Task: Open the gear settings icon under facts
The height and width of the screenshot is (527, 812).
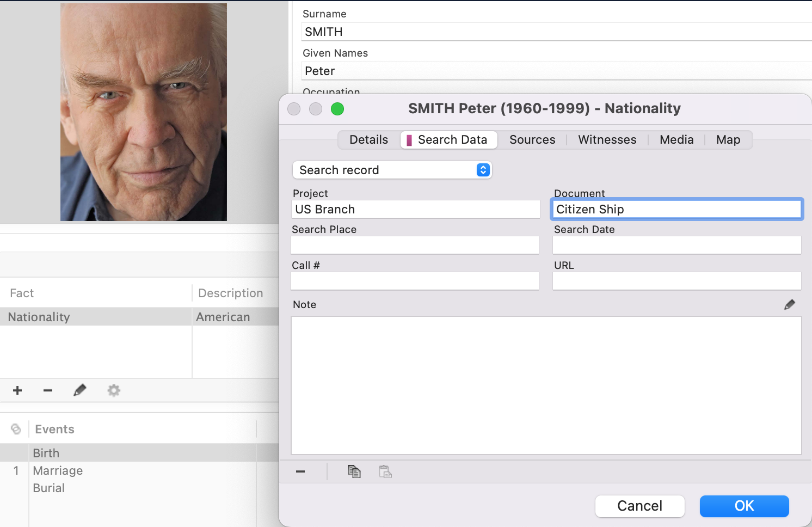Action: (114, 390)
